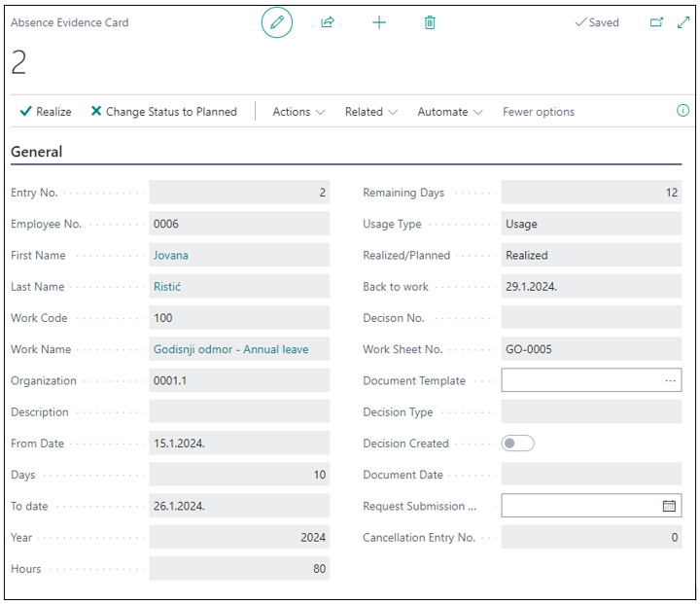Expand the Automate dropdown menu
Viewport: 700px width, 604px height.
point(450,112)
